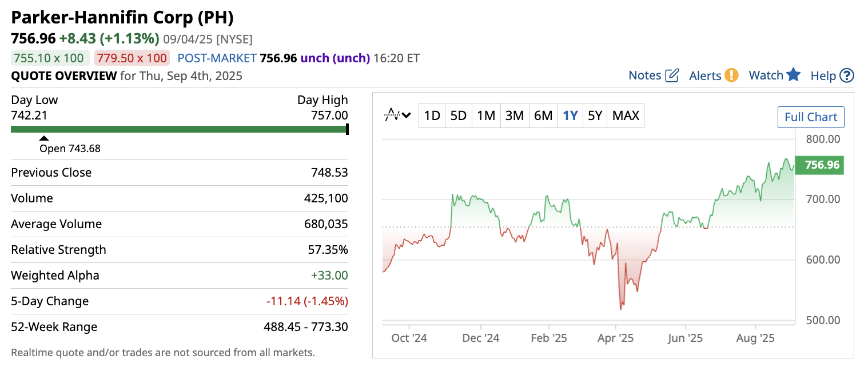Click the POST-MARKET label

coord(217,58)
